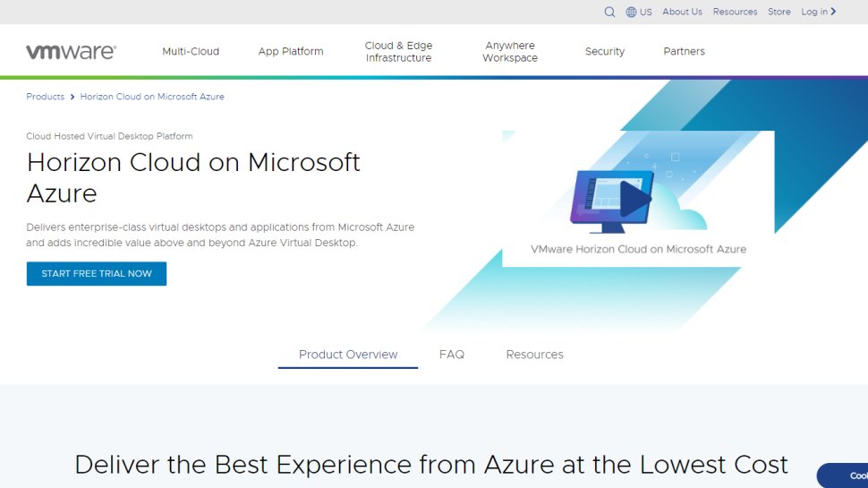Click the globe region icon
868x488 pixels.
(631, 12)
